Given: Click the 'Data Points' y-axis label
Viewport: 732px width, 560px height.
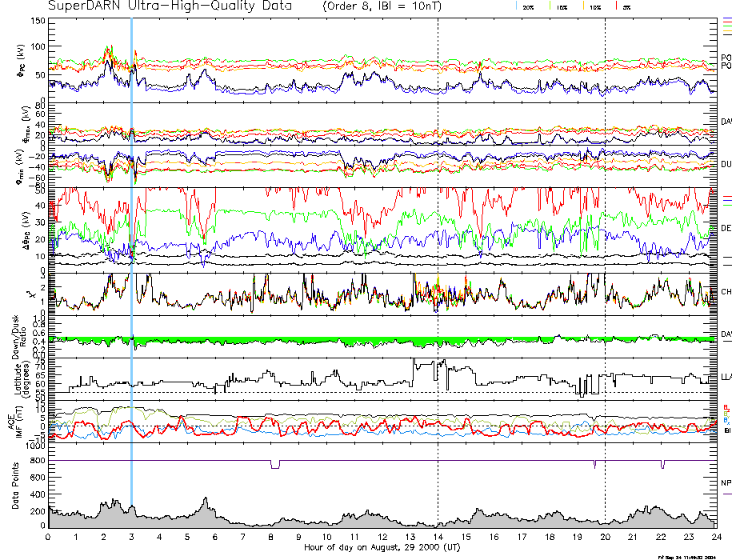Looking at the screenshot, I should pos(15,486).
